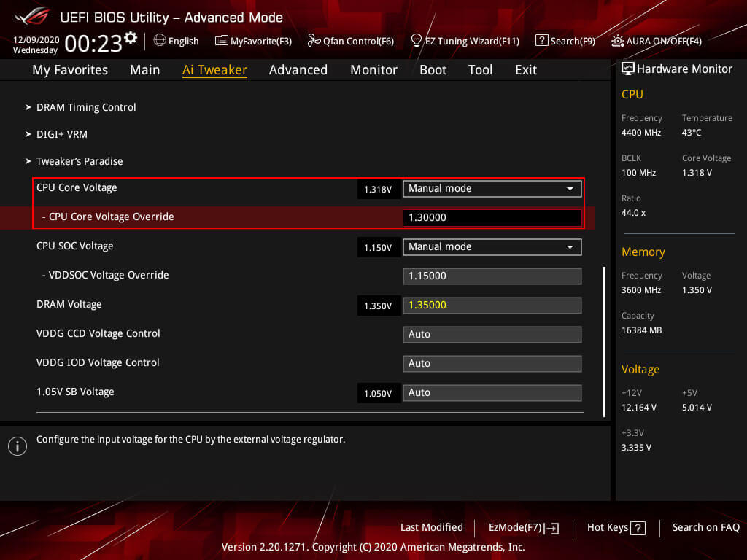Open Qfan Control fan icon
Viewport: 747px width, 560px height.
pyautogui.click(x=314, y=41)
